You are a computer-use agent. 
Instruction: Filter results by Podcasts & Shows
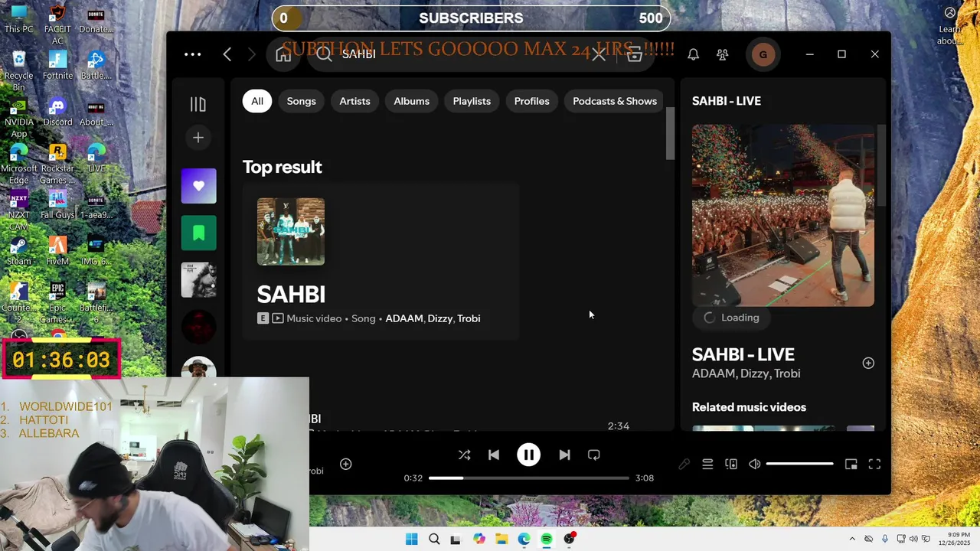[615, 101]
